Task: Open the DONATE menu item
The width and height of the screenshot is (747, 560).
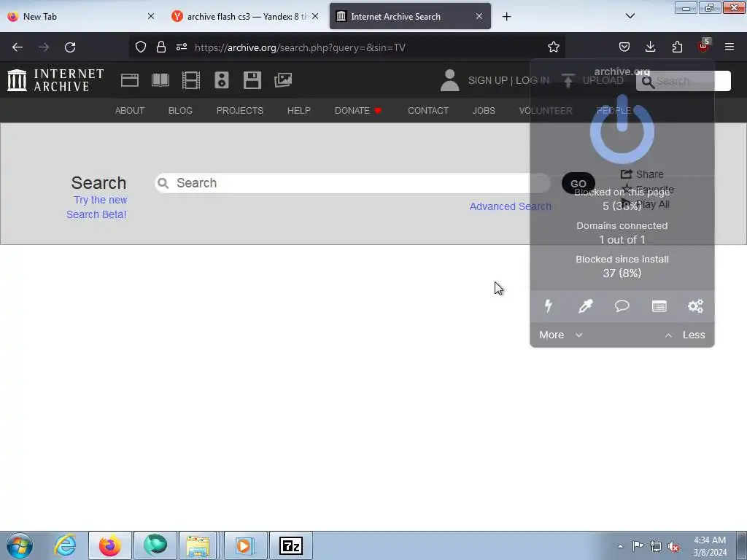Action: (x=358, y=111)
